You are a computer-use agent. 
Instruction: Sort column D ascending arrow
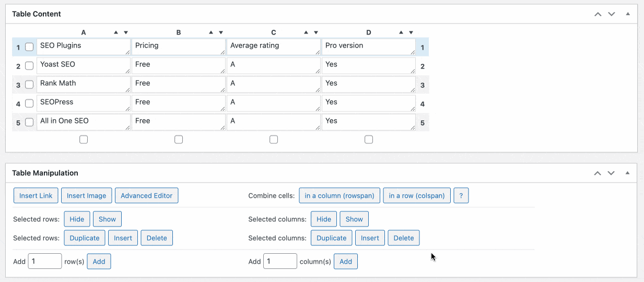(401, 32)
